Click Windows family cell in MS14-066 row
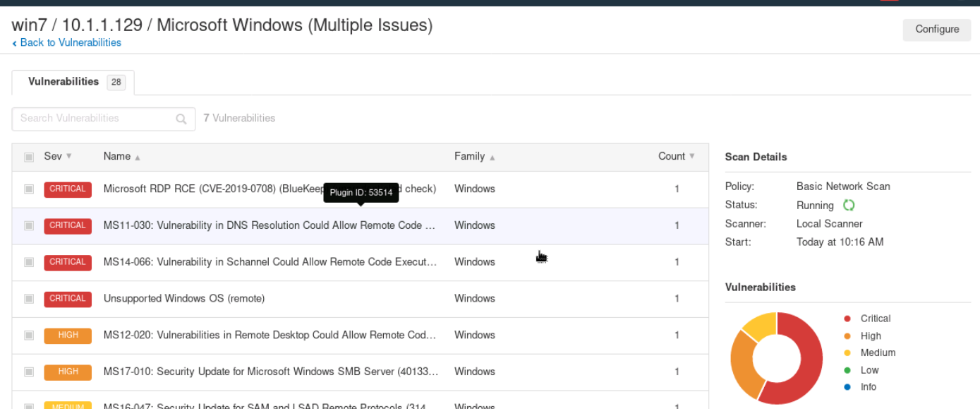This screenshot has width=980, height=409. coord(475,262)
